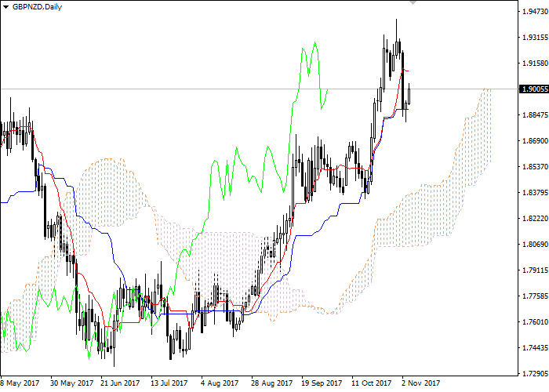549x392 pixels.
Task: Click price scale value 1.91580
Action: click(535, 64)
